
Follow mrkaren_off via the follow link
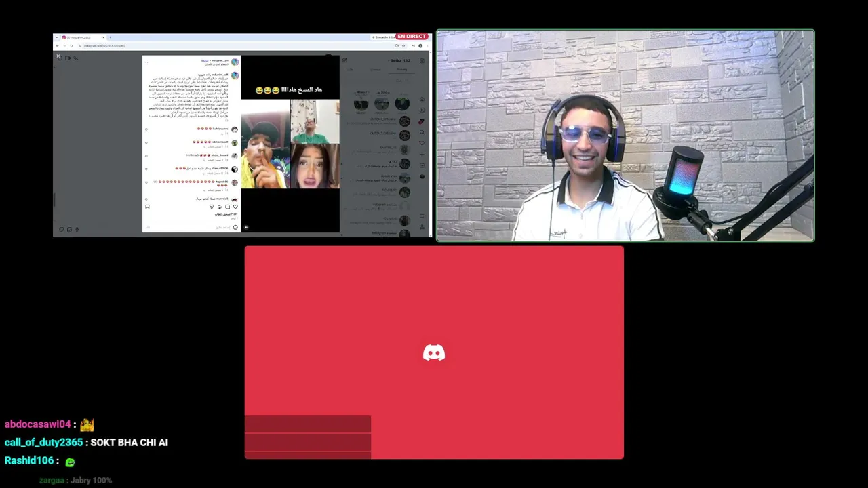pyautogui.click(x=204, y=60)
